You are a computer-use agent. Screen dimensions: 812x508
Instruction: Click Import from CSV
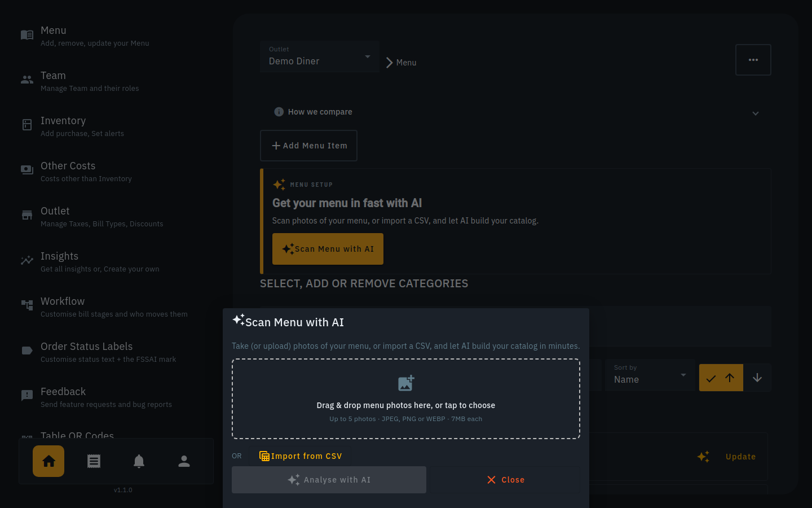301,456
